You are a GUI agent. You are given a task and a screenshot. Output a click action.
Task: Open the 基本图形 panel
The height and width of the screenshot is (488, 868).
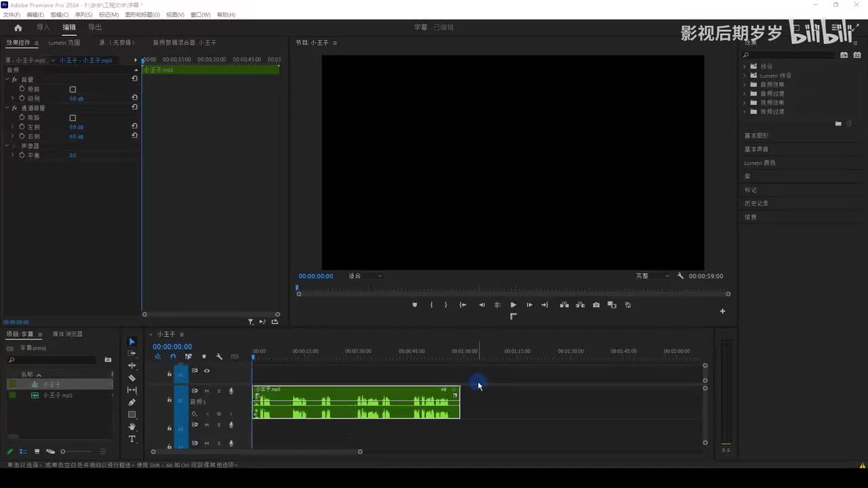pyautogui.click(x=757, y=136)
